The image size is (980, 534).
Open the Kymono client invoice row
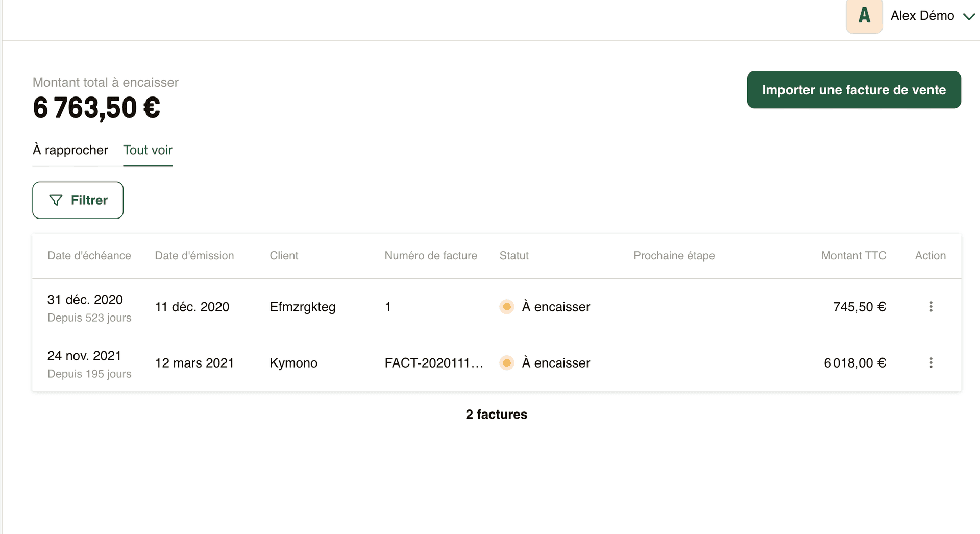pos(293,363)
